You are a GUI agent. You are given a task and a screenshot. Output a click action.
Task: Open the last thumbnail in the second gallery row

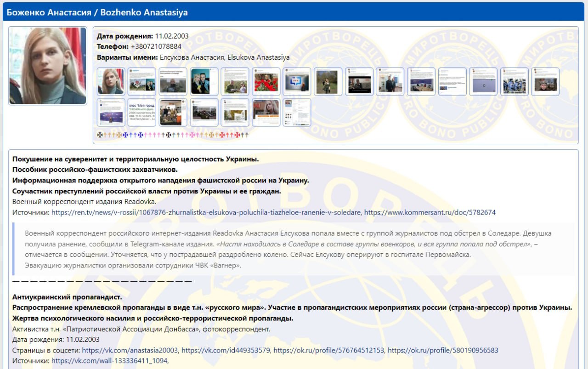click(297, 112)
